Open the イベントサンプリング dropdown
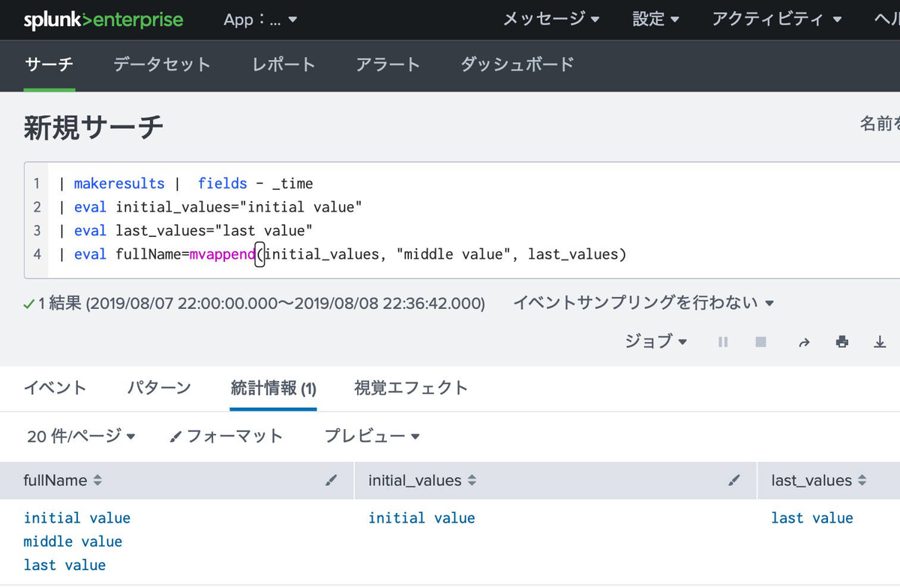900x588 pixels. pyautogui.click(x=641, y=303)
